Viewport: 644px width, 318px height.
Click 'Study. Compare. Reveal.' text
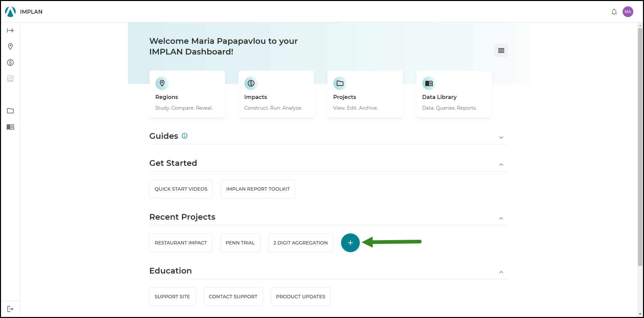point(184,108)
